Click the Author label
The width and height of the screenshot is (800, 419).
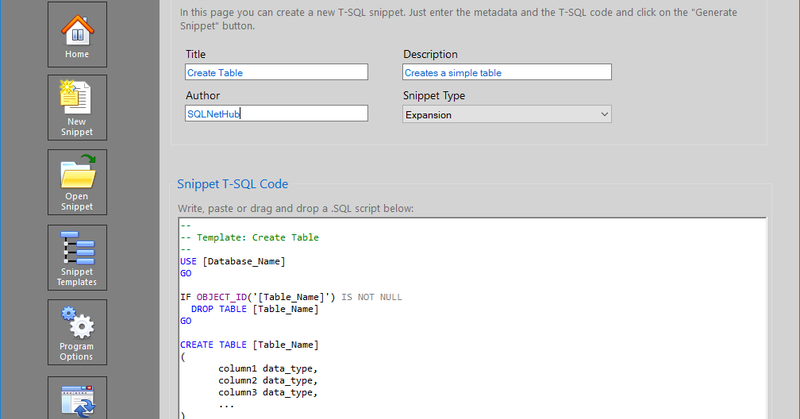(203, 95)
